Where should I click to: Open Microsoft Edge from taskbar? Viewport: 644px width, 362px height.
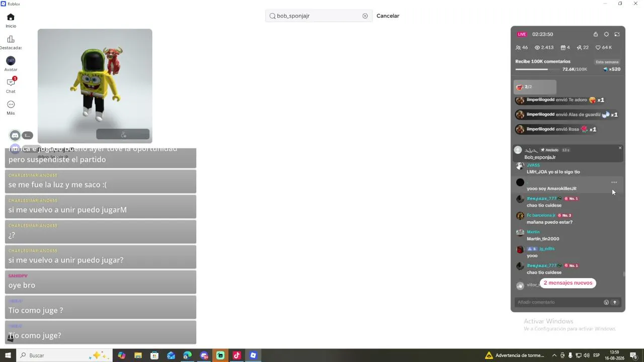[188, 355]
